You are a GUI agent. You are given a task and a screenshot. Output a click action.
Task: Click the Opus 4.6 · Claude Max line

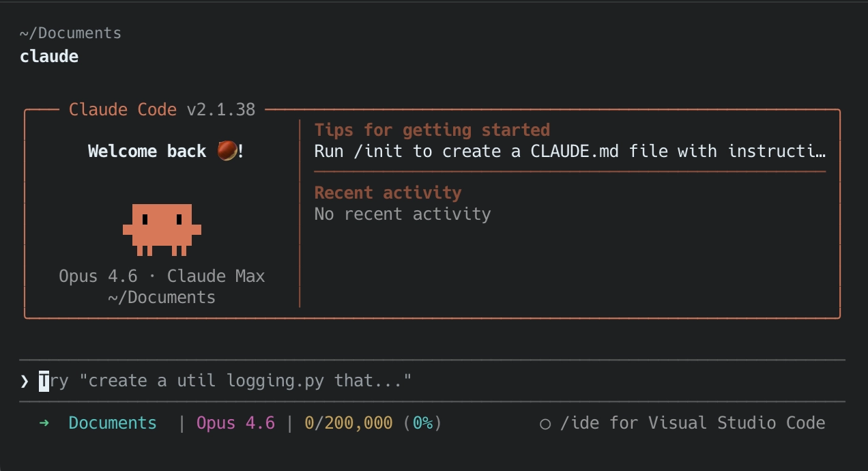tap(162, 276)
